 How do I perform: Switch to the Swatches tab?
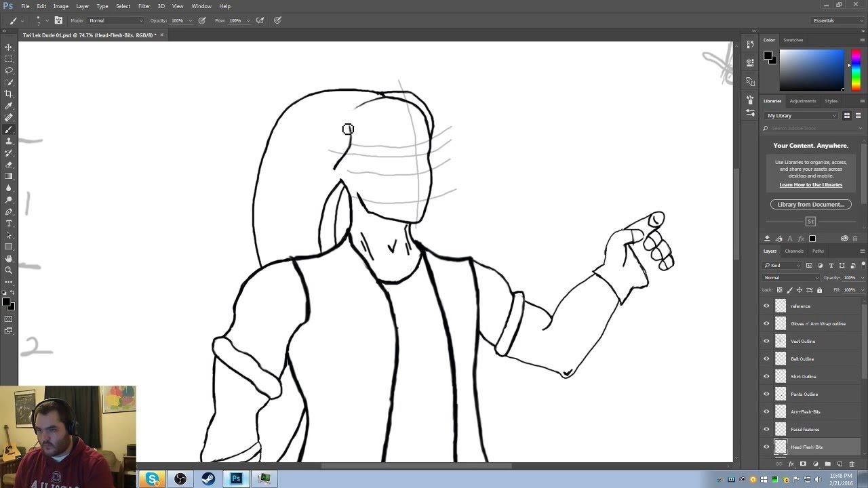pyautogui.click(x=793, y=40)
